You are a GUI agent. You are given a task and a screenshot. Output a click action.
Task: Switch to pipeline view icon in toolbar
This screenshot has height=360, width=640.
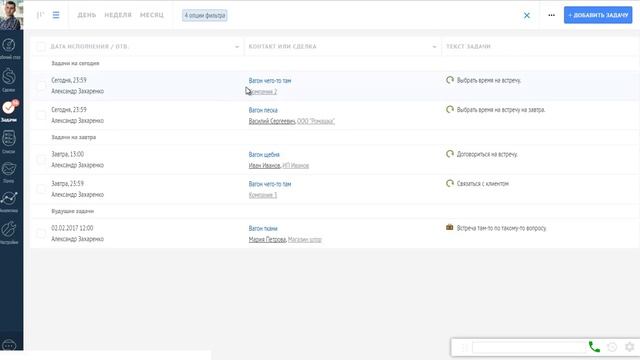pos(40,15)
